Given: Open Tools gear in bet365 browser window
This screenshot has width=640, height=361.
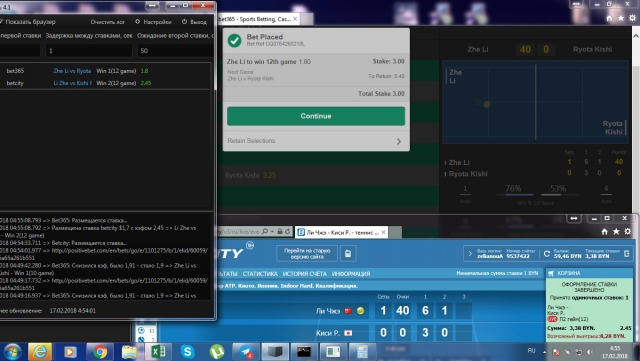Looking at the screenshot, I should (x=632, y=18).
